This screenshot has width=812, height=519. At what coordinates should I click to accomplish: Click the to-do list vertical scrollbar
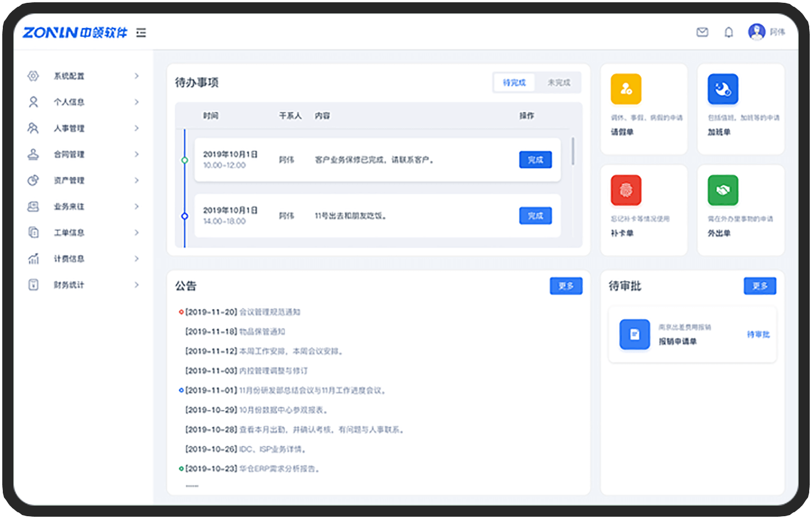[x=573, y=151]
